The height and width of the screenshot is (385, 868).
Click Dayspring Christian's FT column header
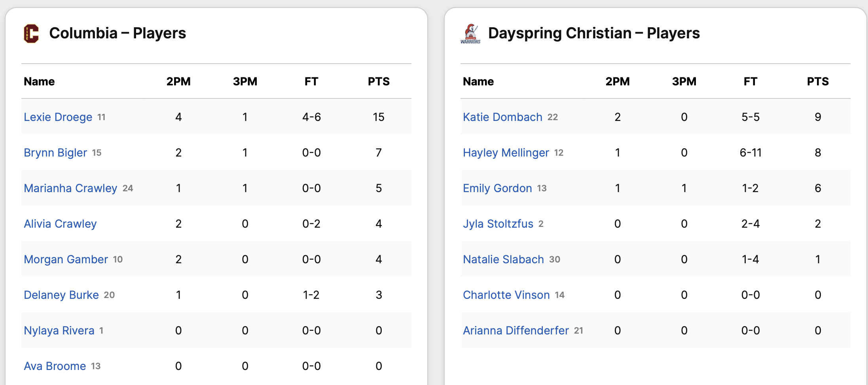pos(750,81)
